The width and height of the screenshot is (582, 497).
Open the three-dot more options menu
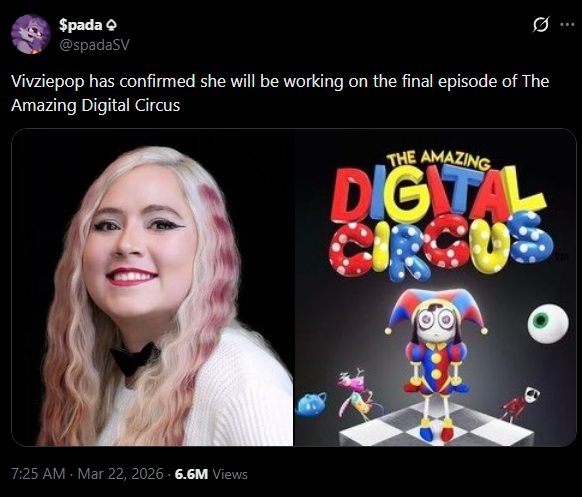567,24
